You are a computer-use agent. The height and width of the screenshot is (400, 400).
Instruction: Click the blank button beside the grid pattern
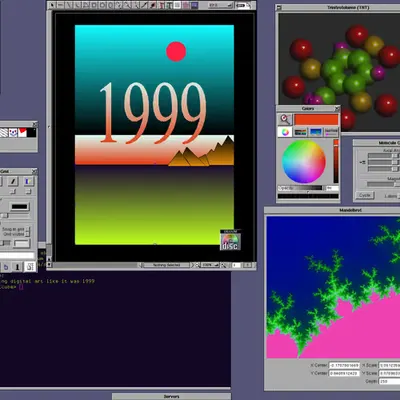click(22, 244)
